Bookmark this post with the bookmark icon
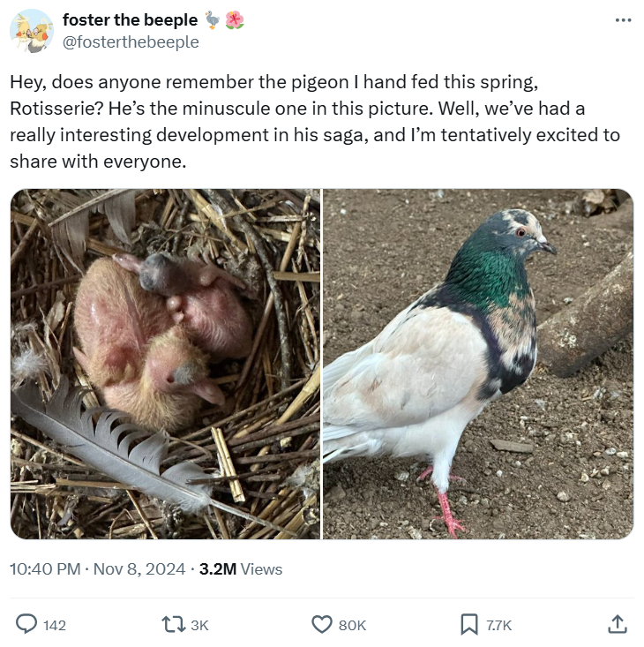 point(469,624)
